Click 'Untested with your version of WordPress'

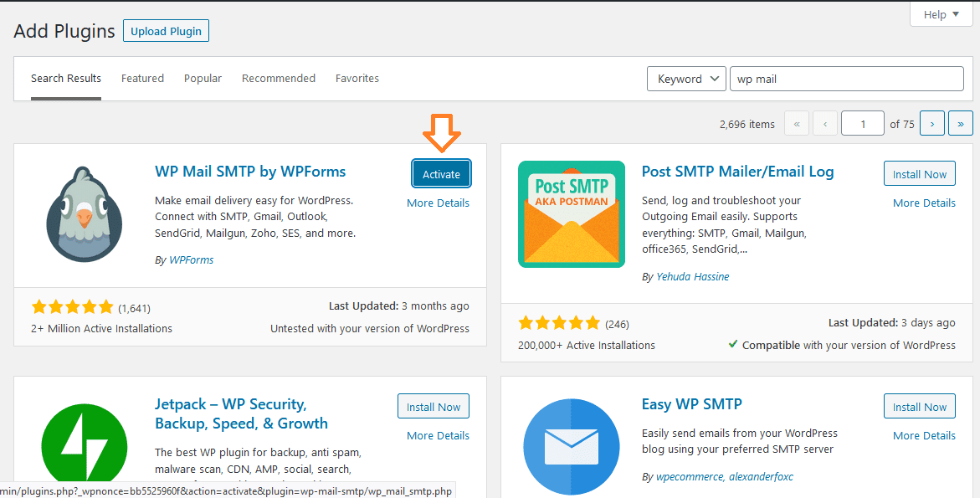click(x=369, y=329)
